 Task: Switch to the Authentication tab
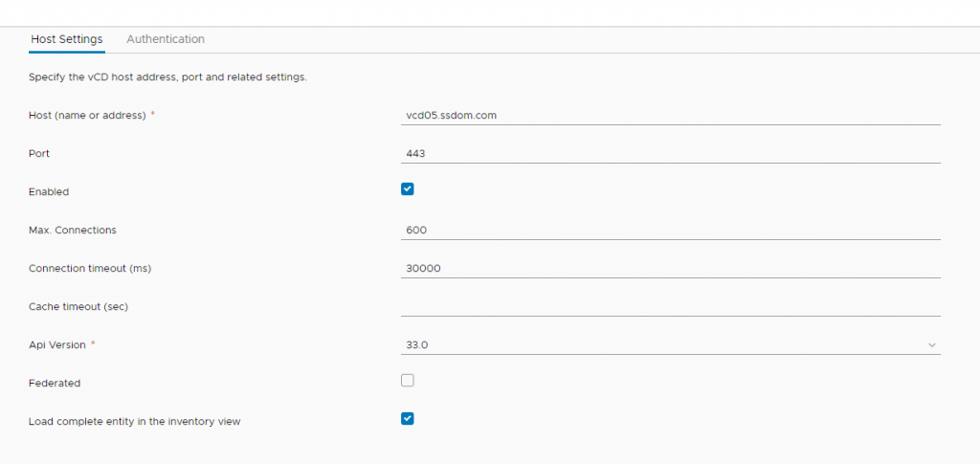165,39
